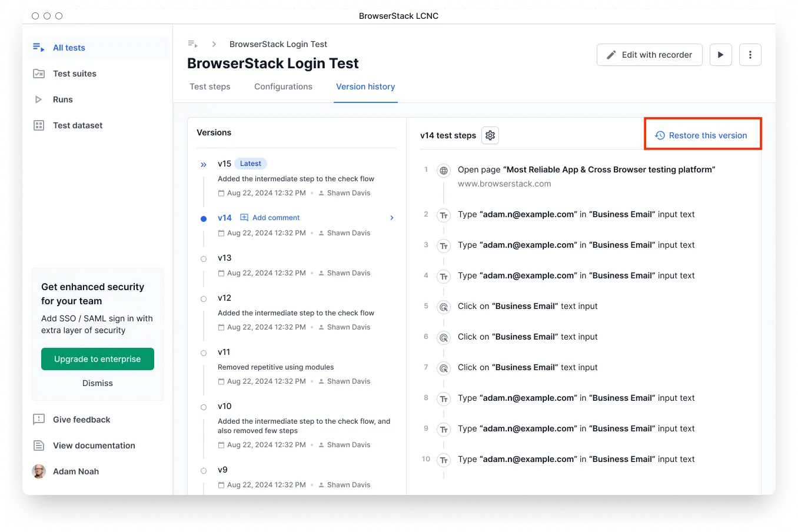Click Upgrade to enterprise button
The image size is (798, 532).
pos(98,359)
